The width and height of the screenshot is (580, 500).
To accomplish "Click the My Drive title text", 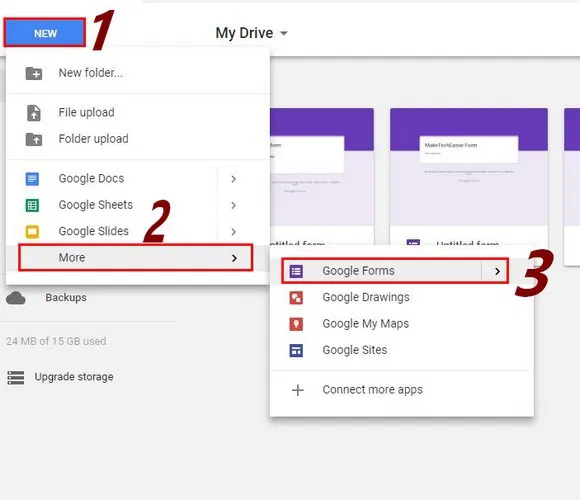I will click(x=244, y=33).
